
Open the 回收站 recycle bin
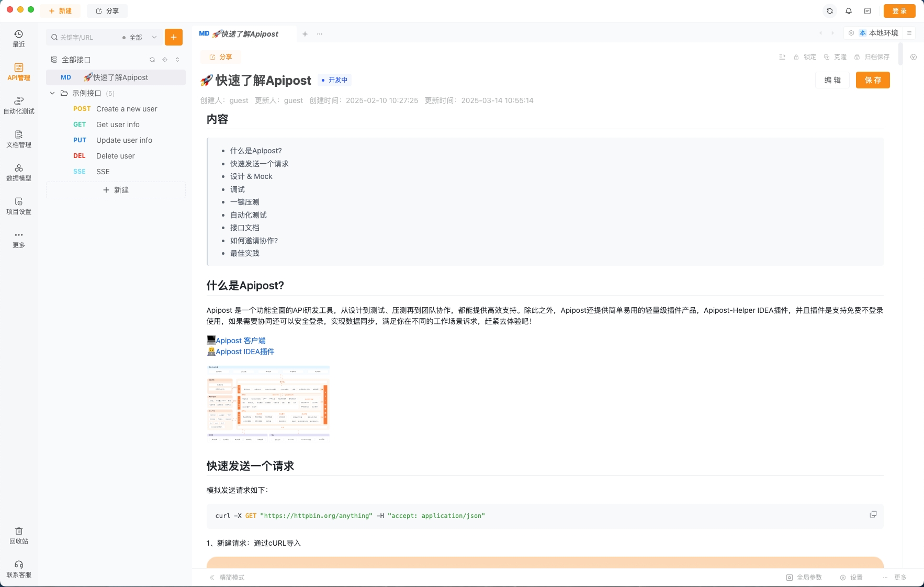click(x=19, y=536)
